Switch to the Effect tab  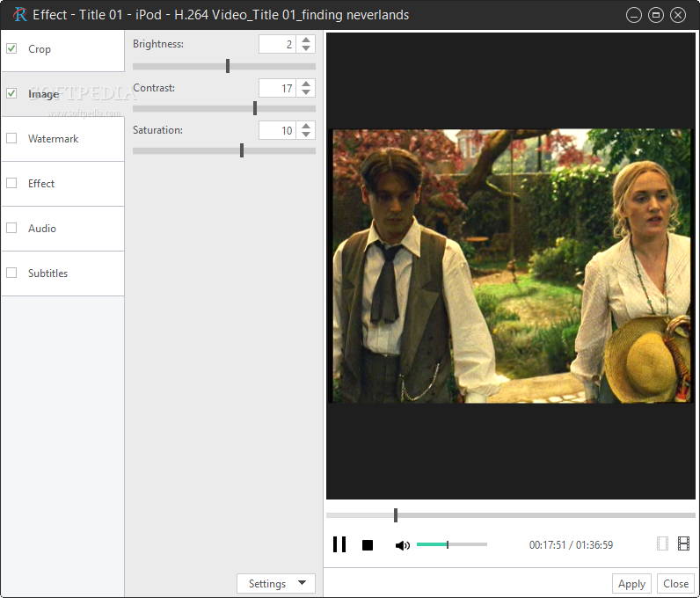tap(63, 184)
